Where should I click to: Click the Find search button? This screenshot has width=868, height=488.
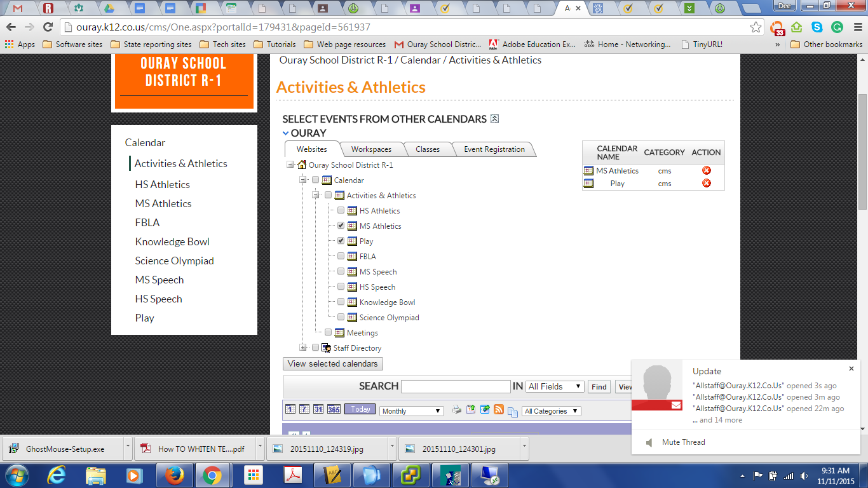[x=599, y=386]
